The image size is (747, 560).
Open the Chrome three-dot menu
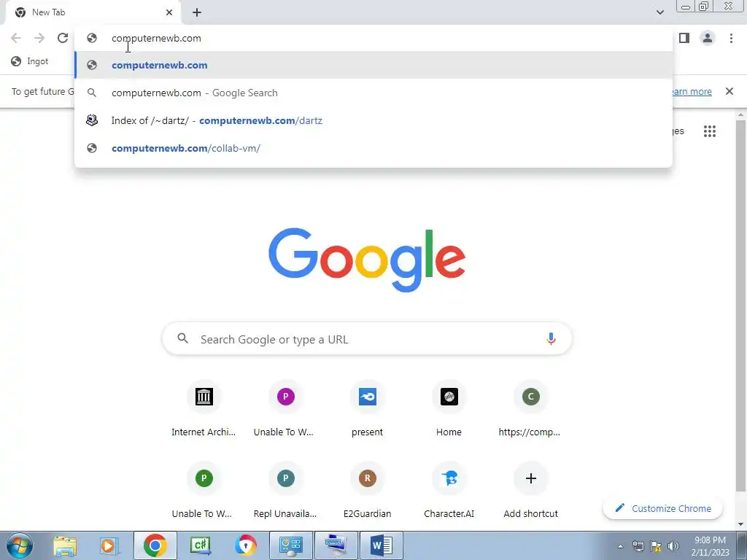pos(731,38)
